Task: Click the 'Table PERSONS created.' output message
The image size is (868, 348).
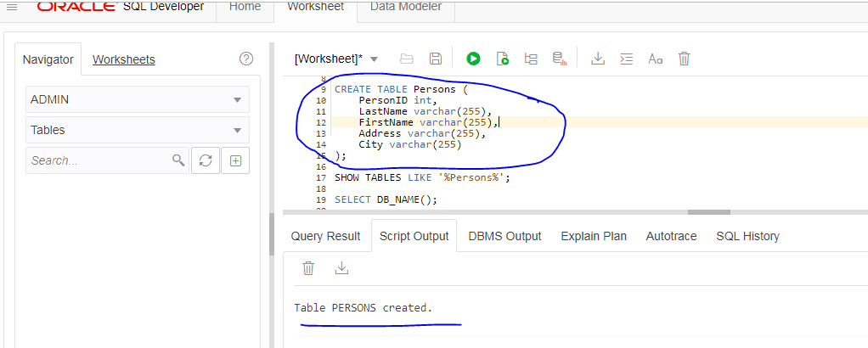Action: coord(364,307)
